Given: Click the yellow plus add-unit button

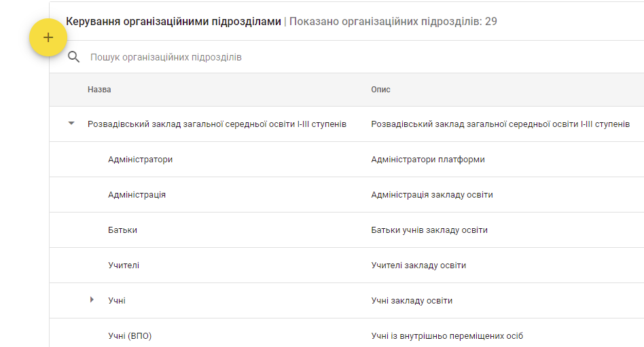Looking at the screenshot, I should [x=48, y=37].
